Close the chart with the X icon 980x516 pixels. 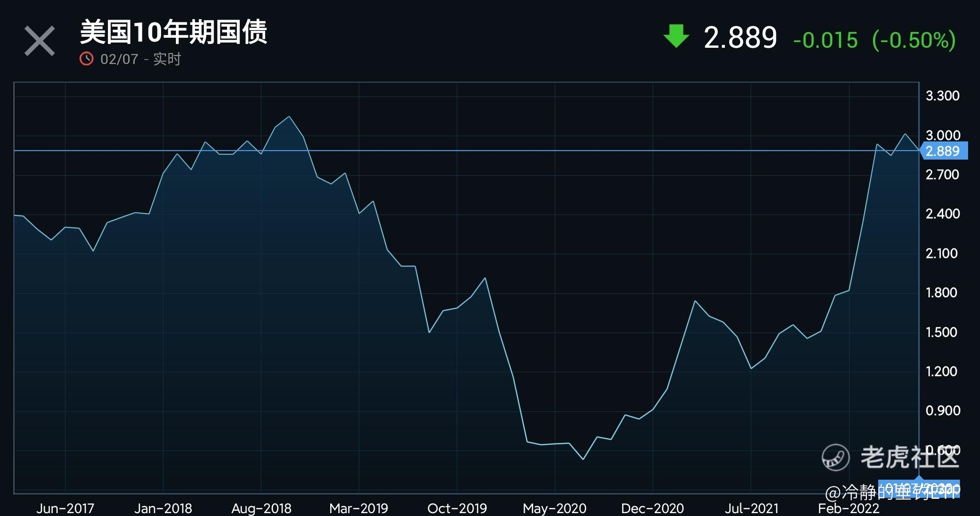40,41
